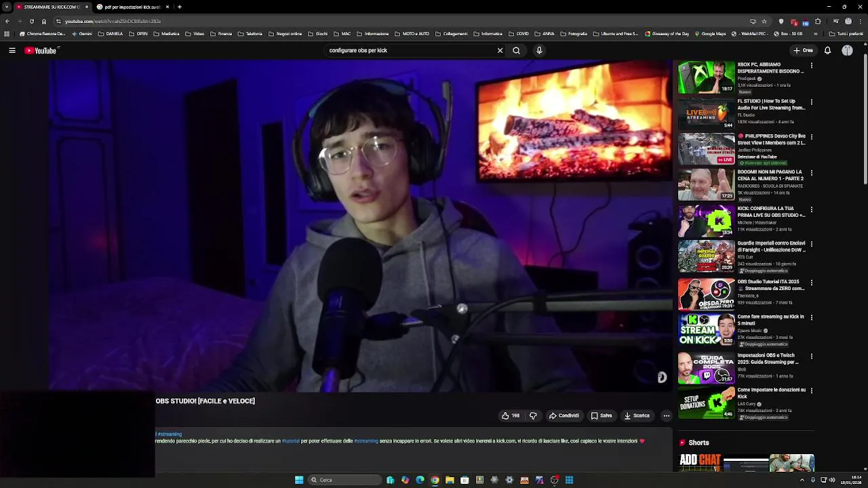The width and height of the screenshot is (868, 488).
Task: Open the YouTube account avatar menu
Action: click(847, 50)
